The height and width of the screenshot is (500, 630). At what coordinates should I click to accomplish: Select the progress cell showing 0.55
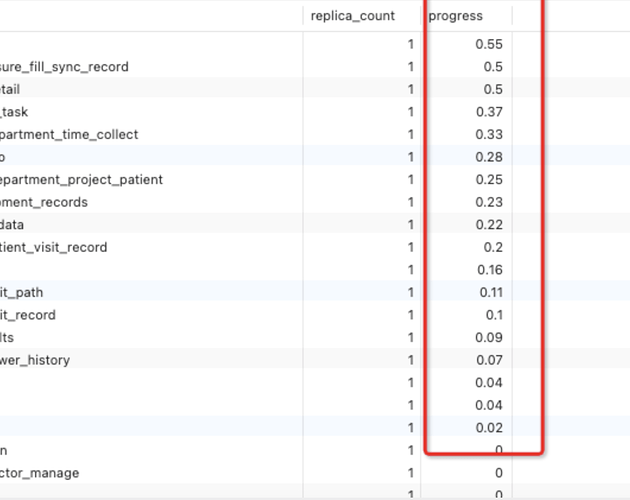coord(466,44)
